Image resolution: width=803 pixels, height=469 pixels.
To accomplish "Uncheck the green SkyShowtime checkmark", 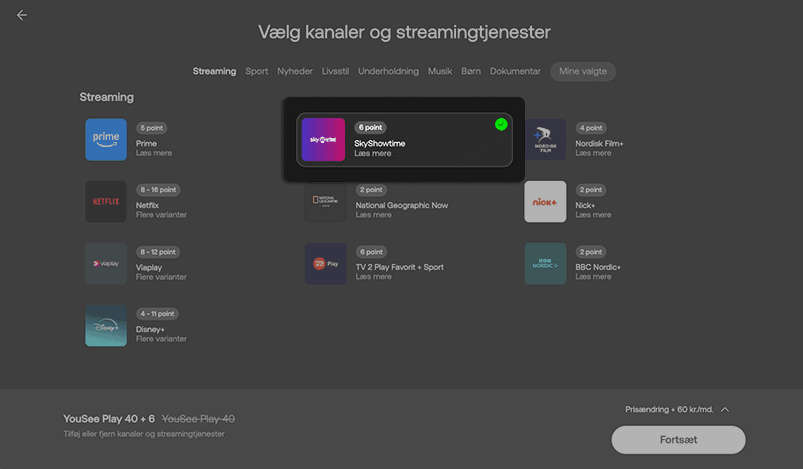I will coord(501,124).
